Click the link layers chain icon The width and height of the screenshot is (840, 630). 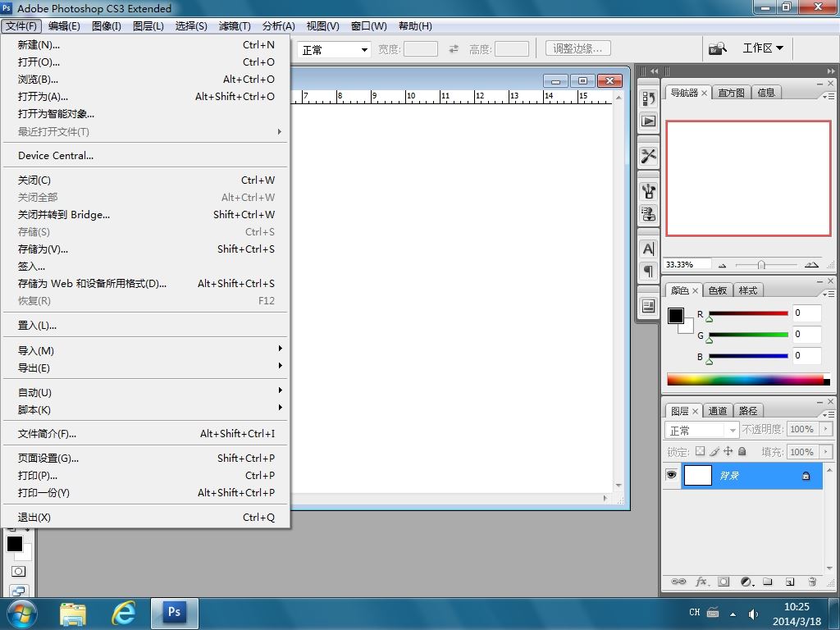pyautogui.click(x=678, y=582)
